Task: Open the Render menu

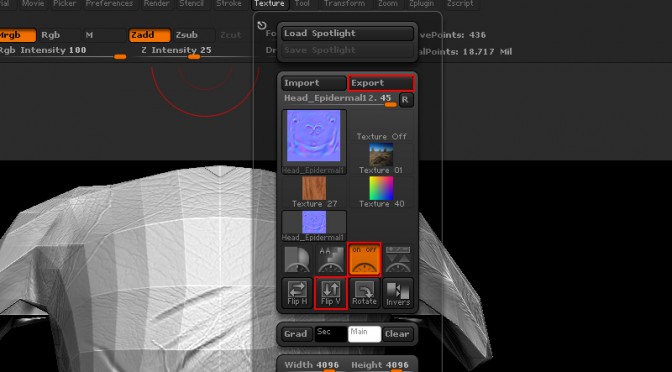Action: pos(156,4)
